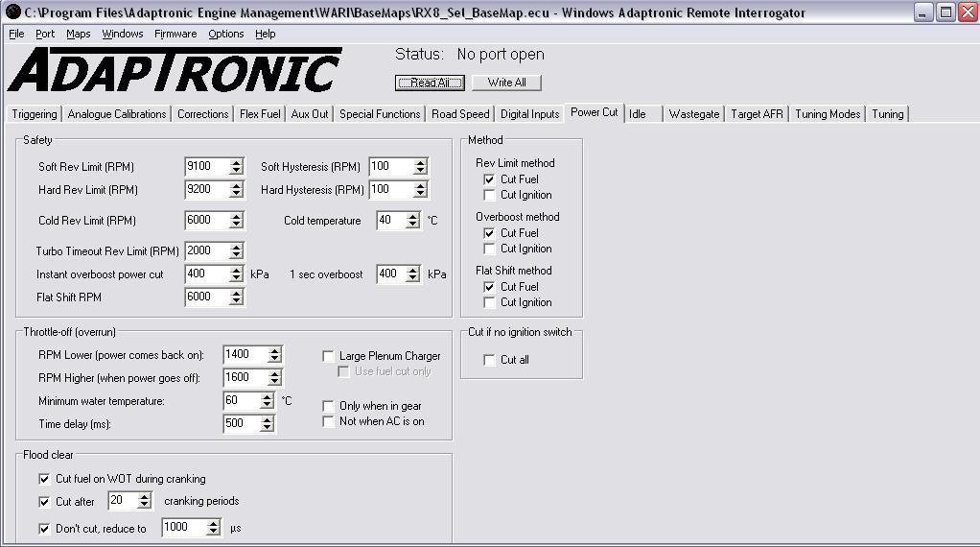The width and height of the screenshot is (980, 547).
Task: Click the Time delay spinner arrows
Action: [267, 424]
